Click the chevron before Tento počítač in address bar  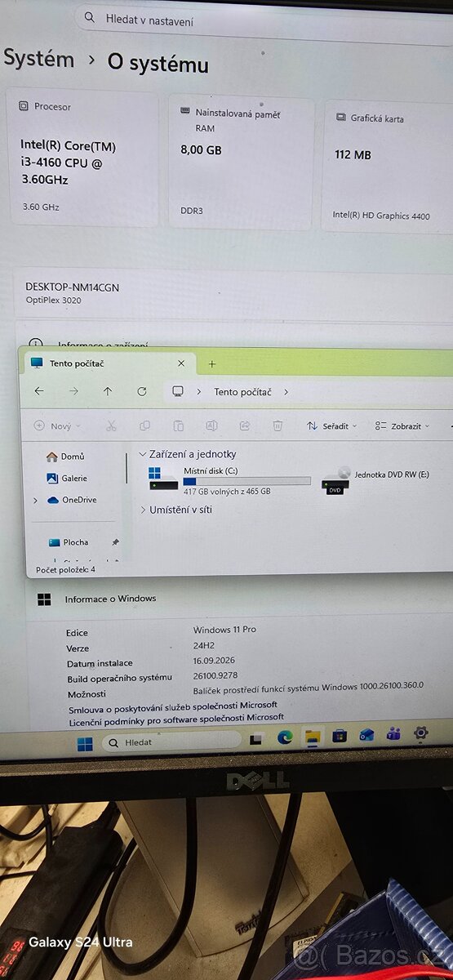199,392
